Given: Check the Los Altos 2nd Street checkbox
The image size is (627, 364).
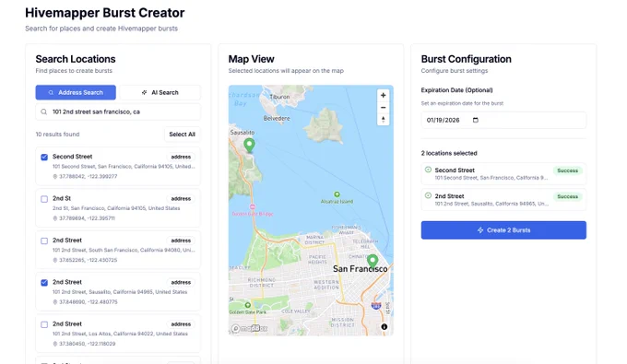Looking at the screenshot, I should click(x=44, y=324).
